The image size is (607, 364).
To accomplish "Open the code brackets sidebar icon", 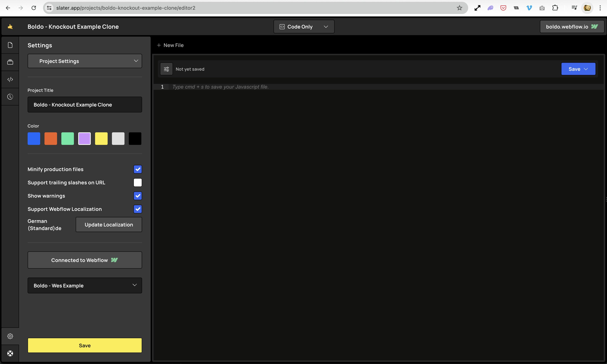I will pos(10,79).
